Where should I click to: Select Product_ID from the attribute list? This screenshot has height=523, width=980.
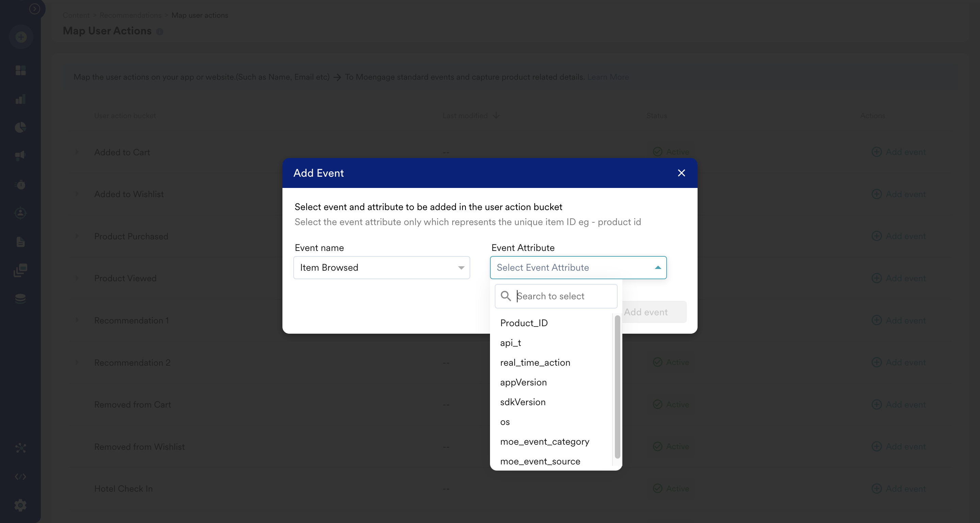click(524, 323)
